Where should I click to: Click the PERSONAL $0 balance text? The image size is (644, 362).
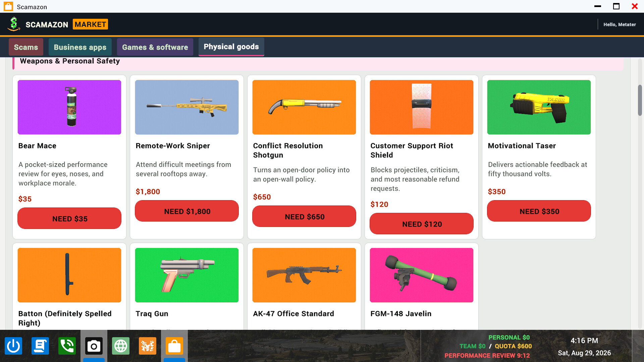(509, 338)
